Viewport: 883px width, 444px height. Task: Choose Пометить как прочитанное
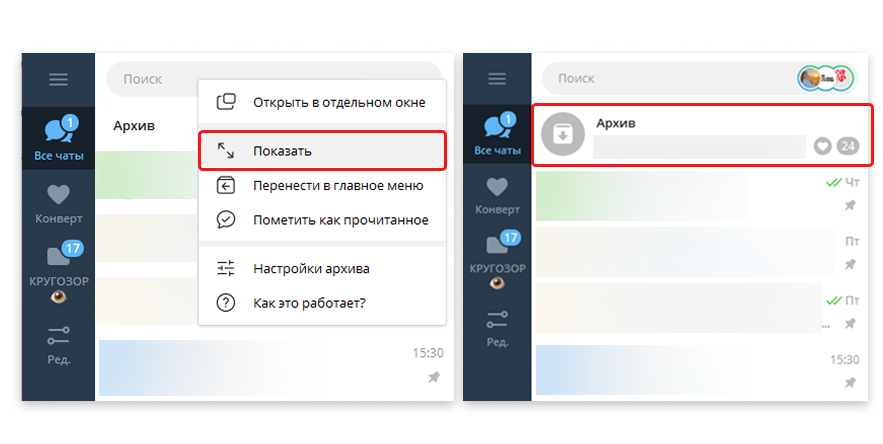click(x=322, y=220)
